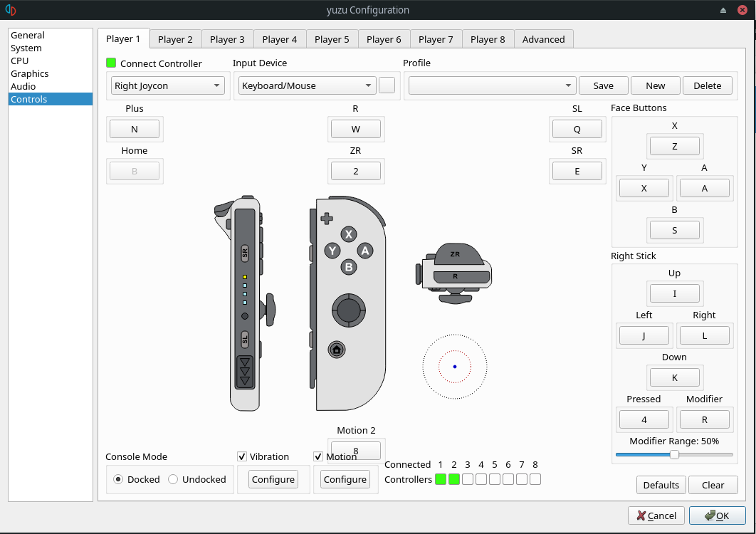The height and width of the screenshot is (534, 756).
Task: Click the B button on the Joycon diagram
Action: pos(349,267)
